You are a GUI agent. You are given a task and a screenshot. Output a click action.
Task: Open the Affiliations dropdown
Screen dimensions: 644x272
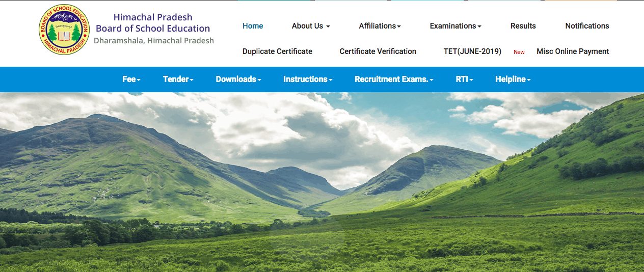pos(380,26)
